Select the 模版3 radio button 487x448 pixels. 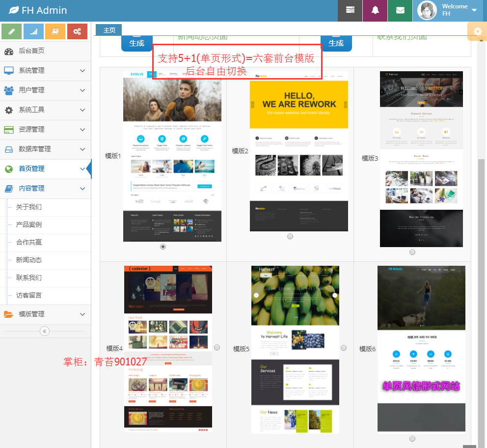point(412,252)
